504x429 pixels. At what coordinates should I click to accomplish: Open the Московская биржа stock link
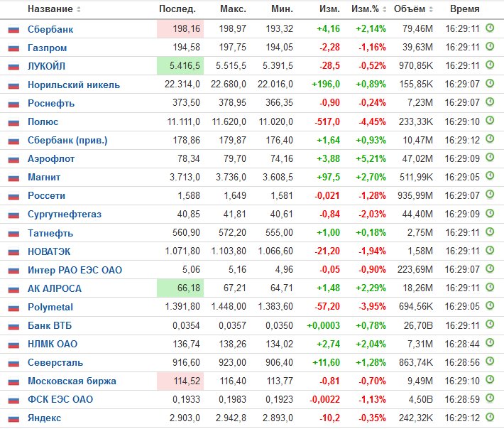pyautogui.click(x=72, y=381)
